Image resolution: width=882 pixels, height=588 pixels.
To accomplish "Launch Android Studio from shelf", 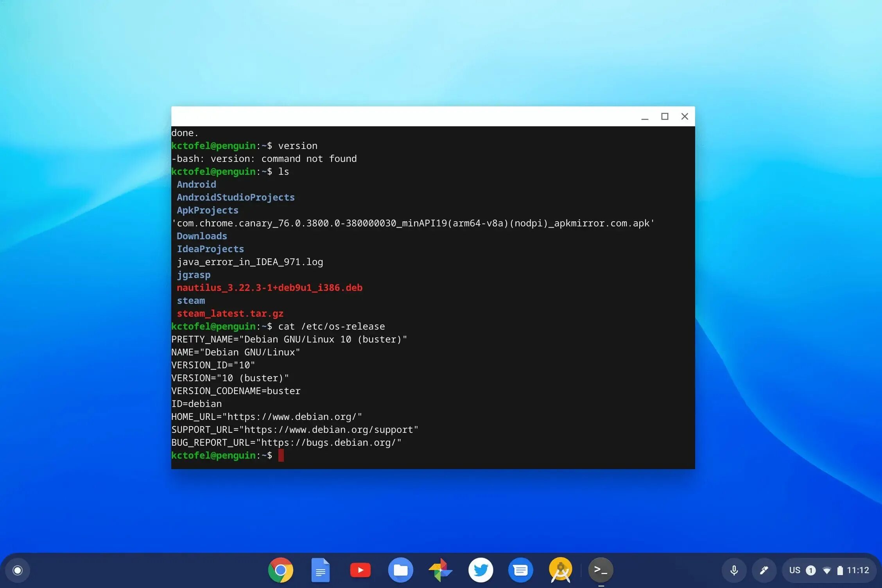I will pyautogui.click(x=561, y=570).
